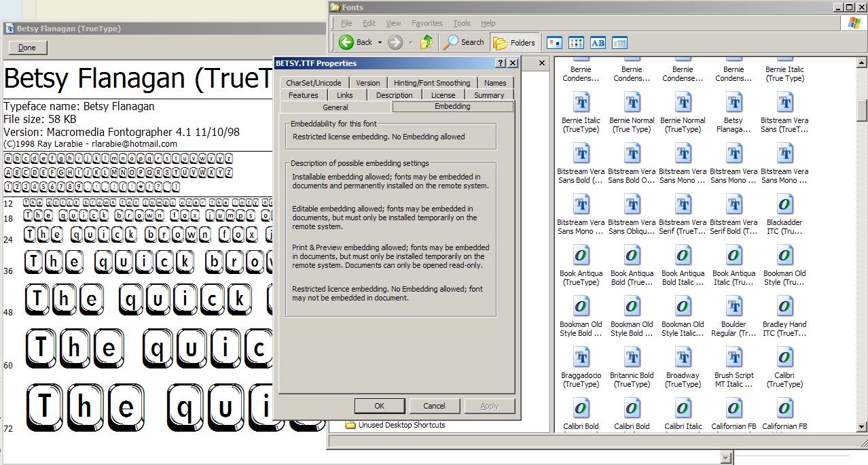This screenshot has width=868, height=465.
Task: Go up one folder level
Action: pyautogui.click(x=427, y=42)
